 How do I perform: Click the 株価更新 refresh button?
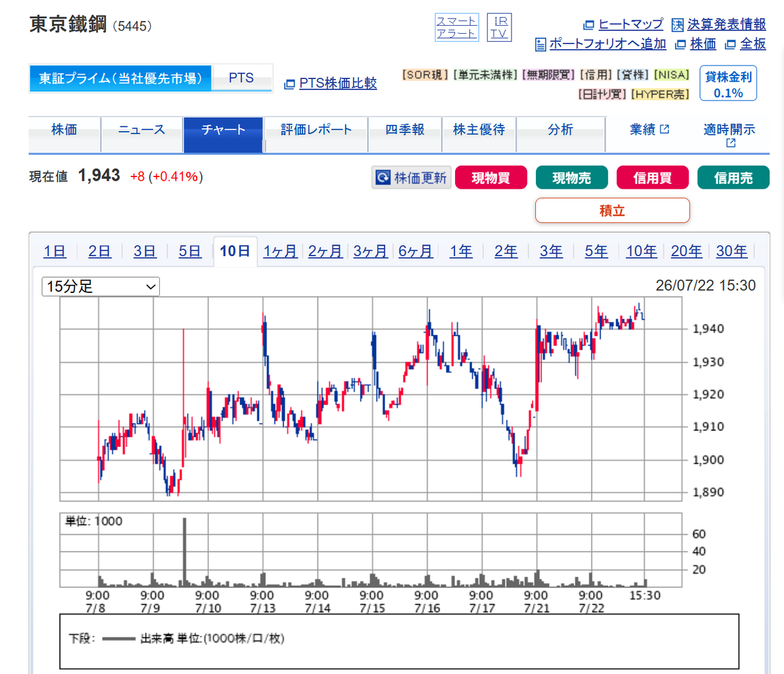click(412, 178)
